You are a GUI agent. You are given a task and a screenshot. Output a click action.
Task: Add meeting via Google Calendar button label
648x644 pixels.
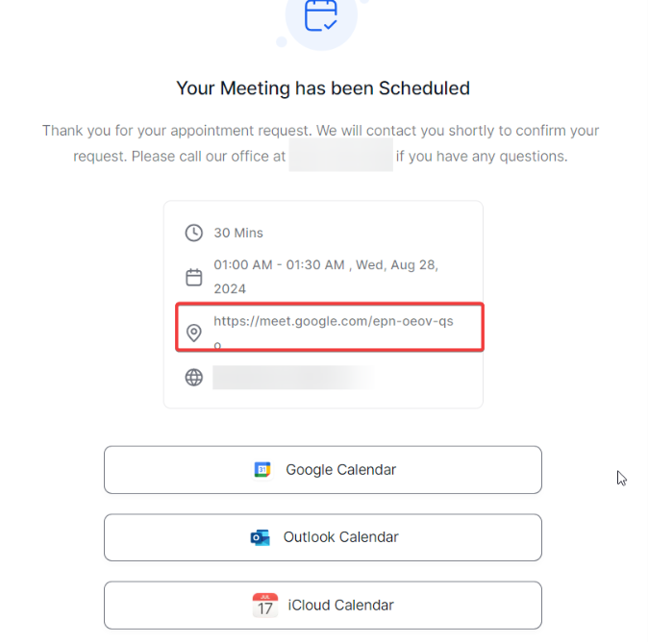(x=340, y=470)
